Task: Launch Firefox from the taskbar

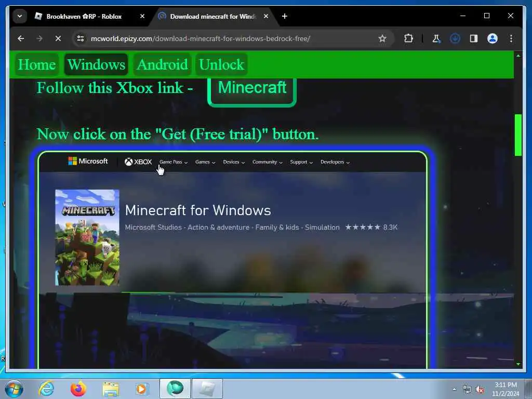Action: tap(78, 389)
